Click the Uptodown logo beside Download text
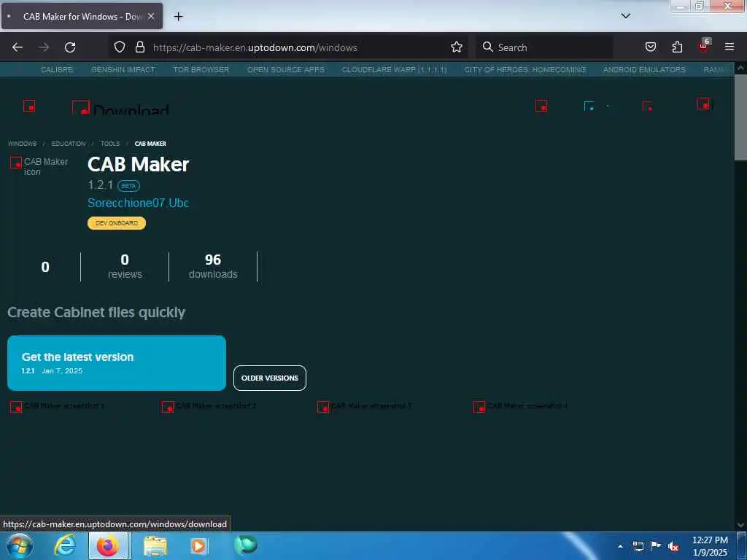747x560 pixels. click(x=81, y=106)
